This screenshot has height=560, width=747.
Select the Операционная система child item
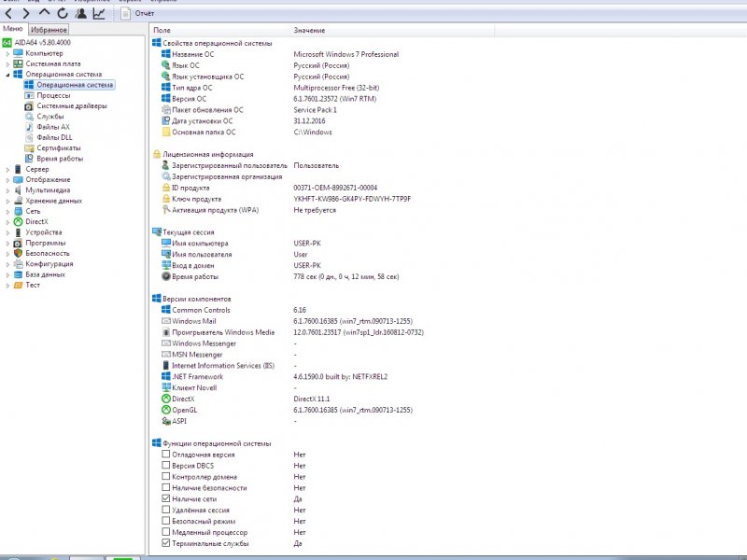pyautogui.click(x=69, y=85)
